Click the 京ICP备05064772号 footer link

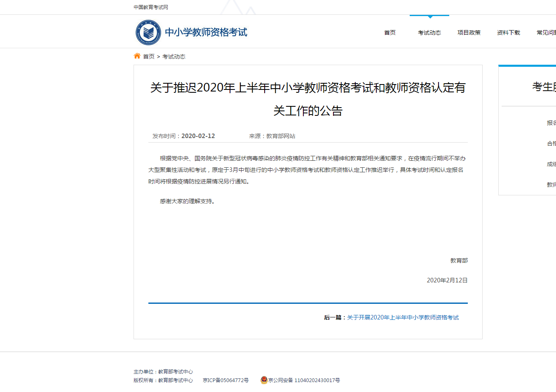226,380
